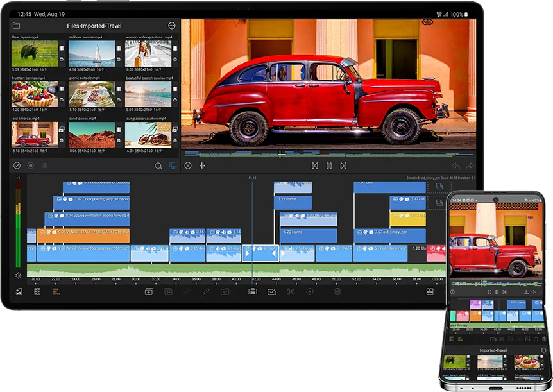This screenshot has width=553, height=392.
Task: Select the fruit tart thumbnail on phone
Action: pos(526,361)
